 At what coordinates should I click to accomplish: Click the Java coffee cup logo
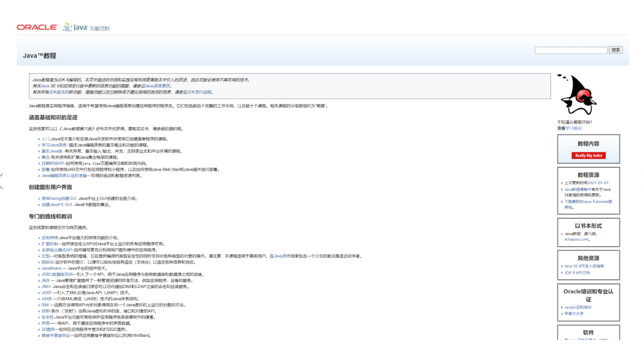tap(75, 27)
